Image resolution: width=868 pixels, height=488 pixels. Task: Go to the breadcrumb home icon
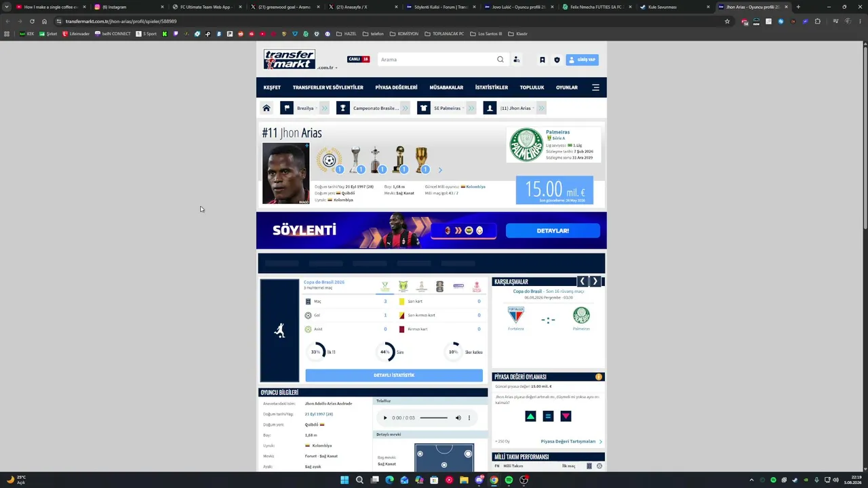click(267, 108)
